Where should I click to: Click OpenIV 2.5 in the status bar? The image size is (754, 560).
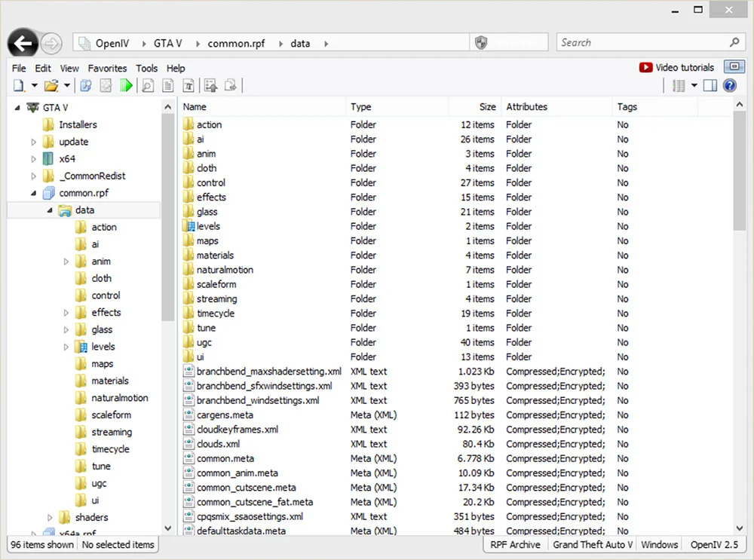(713, 544)
